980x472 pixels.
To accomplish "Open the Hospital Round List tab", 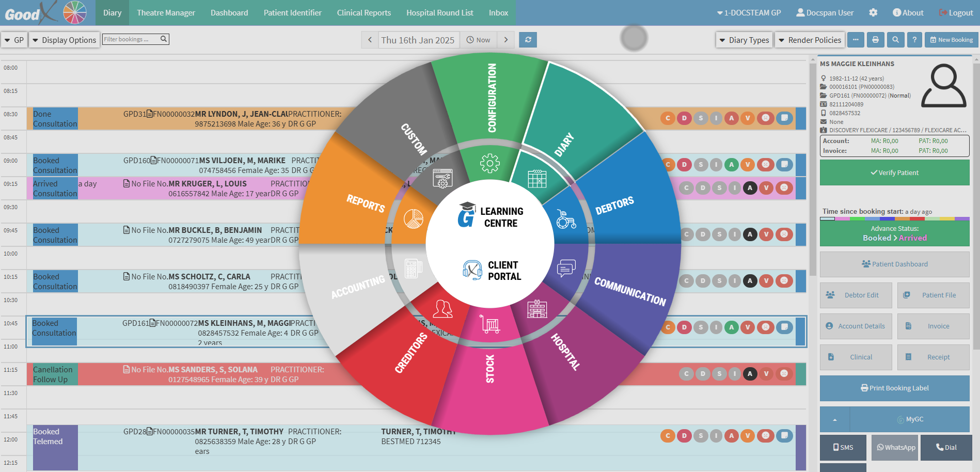I will point(440,12).
